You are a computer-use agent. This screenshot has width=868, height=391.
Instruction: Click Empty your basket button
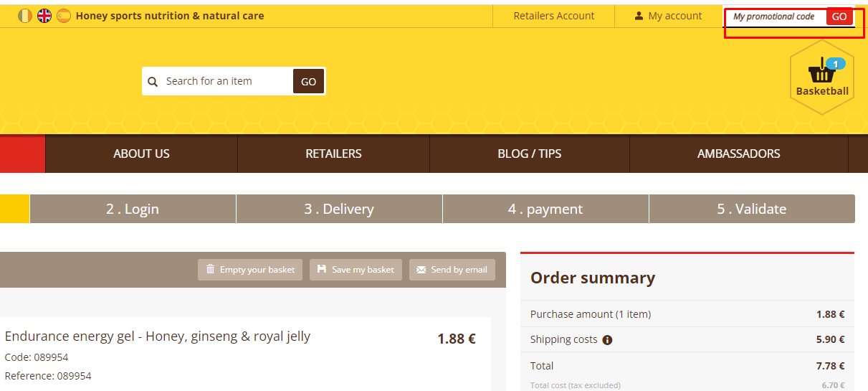click(250, 270)
